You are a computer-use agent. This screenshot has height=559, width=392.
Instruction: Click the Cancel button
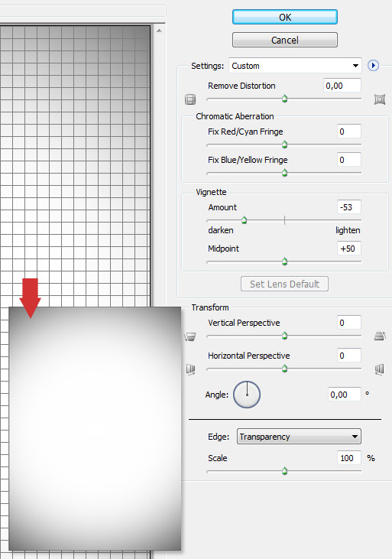(x=285, y=40)
